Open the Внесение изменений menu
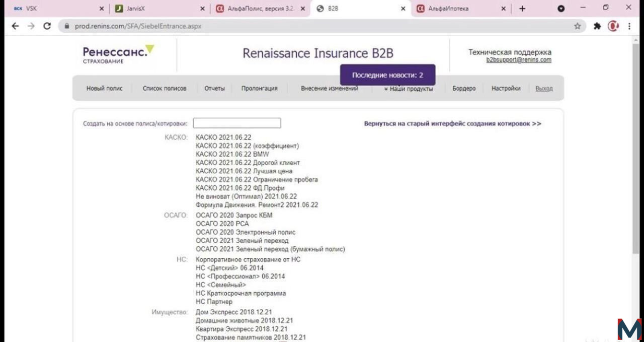Image resolution: width=644 pixels, height=342 pixels. click(x=330, y=88)
